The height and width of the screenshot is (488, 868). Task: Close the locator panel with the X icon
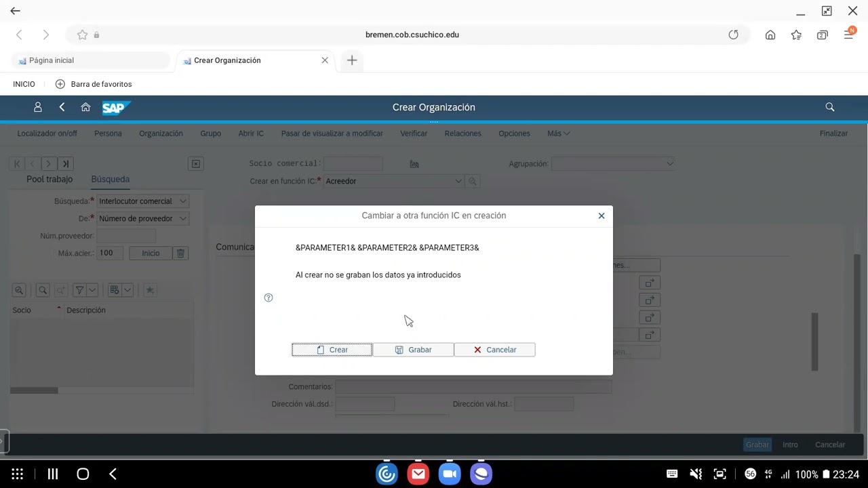195,163
